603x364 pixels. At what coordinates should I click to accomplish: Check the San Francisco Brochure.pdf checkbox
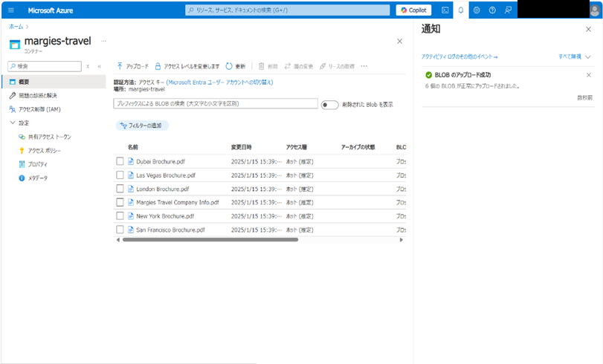point(120,230)
